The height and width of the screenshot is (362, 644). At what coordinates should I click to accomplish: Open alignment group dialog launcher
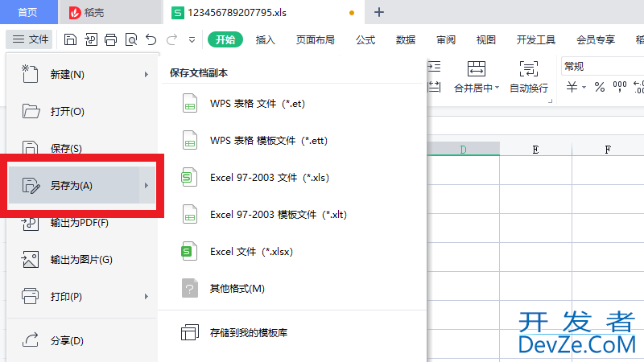[x=551, y=101]
